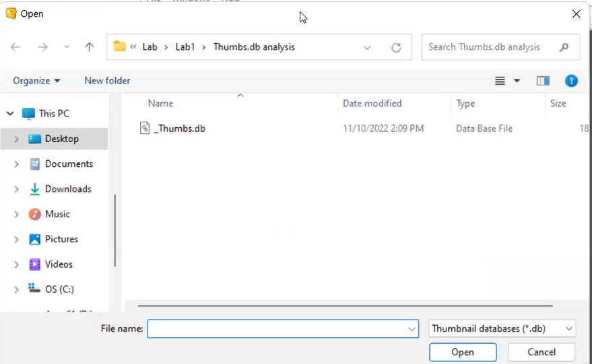Viewport: 592px width, 364px height.
Task: Click the Back navigation arrow
Action: pyautogui.click(x=15, y=47)
